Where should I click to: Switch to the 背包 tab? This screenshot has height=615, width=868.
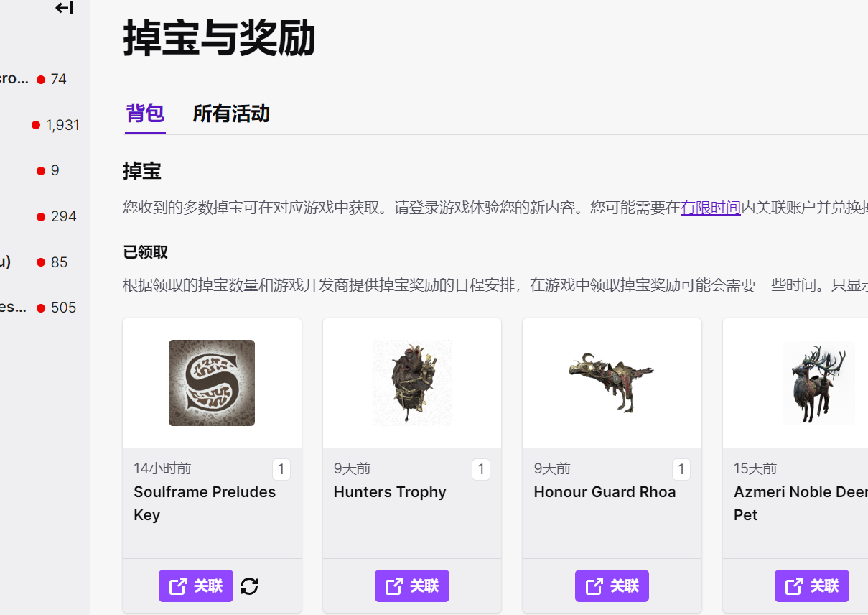145,114
